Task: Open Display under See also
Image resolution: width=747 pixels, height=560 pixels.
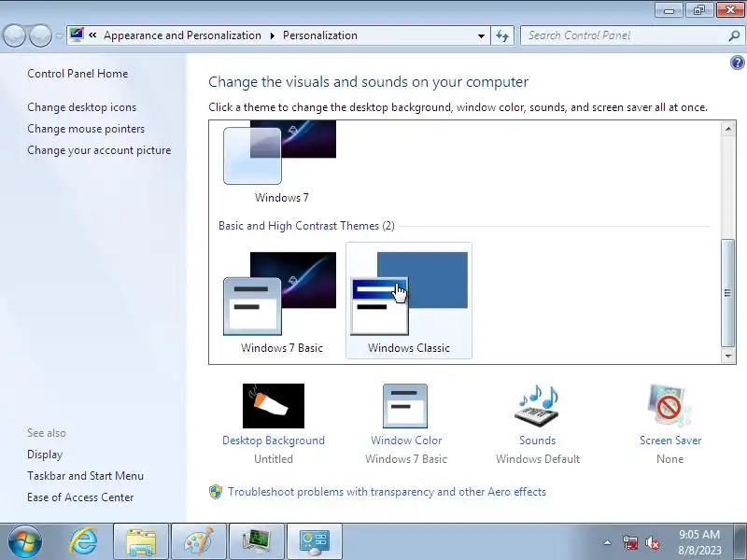Action: point(45,455)
